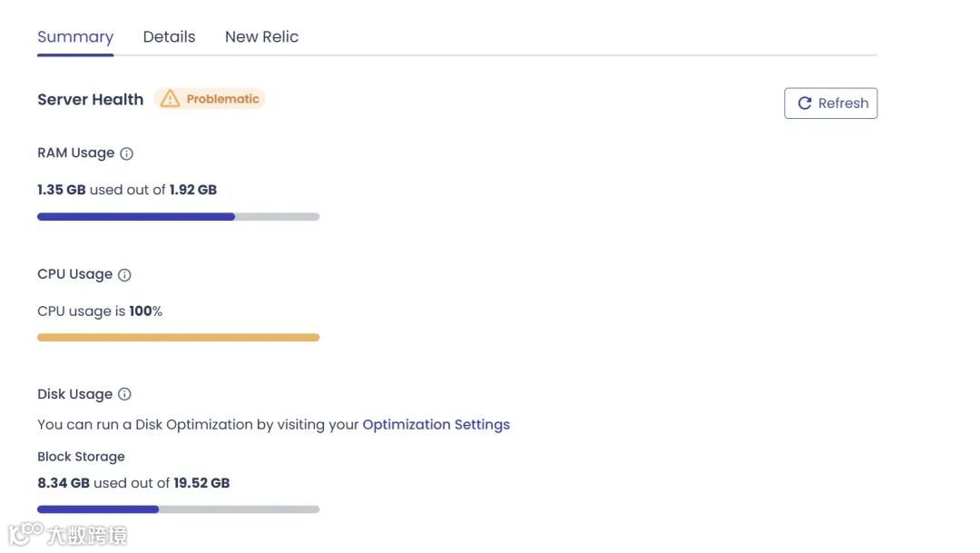Image resolution: width=980 pixels, height=553 pixels.
Task: Click the warning triangle in the Problematic badge
Action: [170, 99]
